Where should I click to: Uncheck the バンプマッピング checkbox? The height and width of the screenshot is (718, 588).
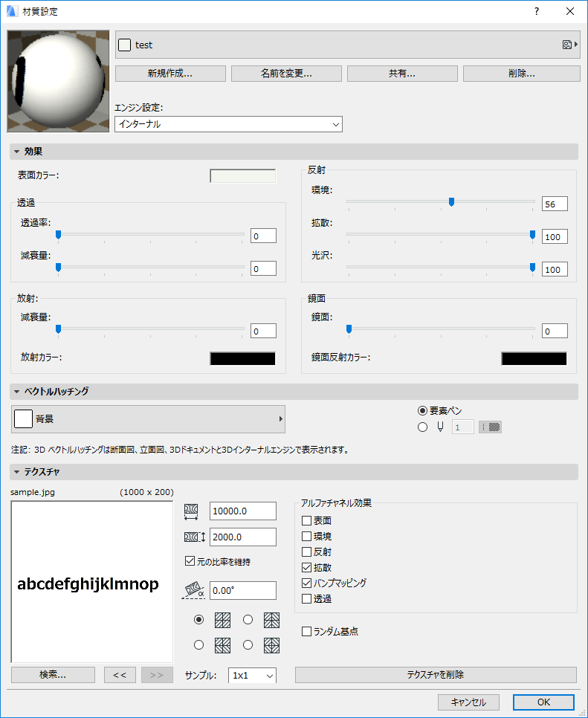[x=306, y=583]
